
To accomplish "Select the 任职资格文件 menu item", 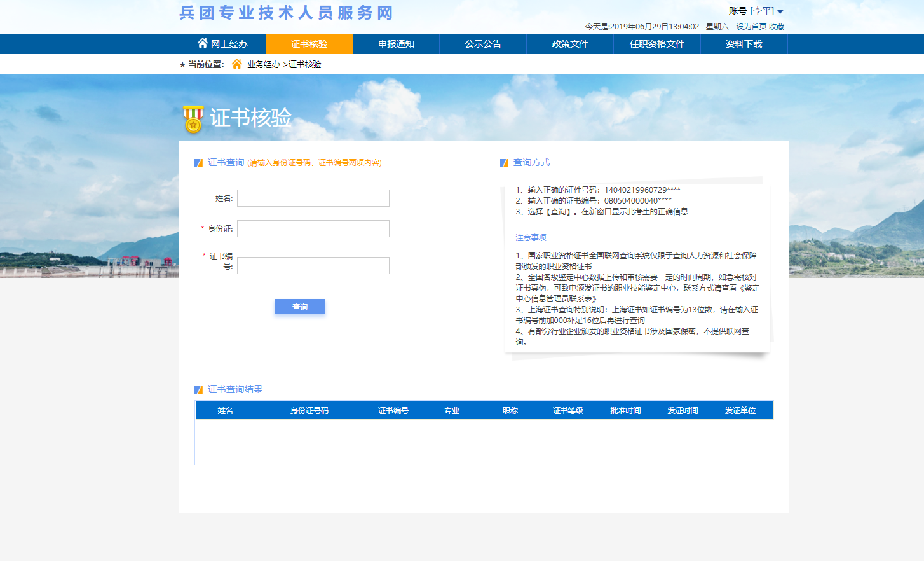I will tap(657, 44).
